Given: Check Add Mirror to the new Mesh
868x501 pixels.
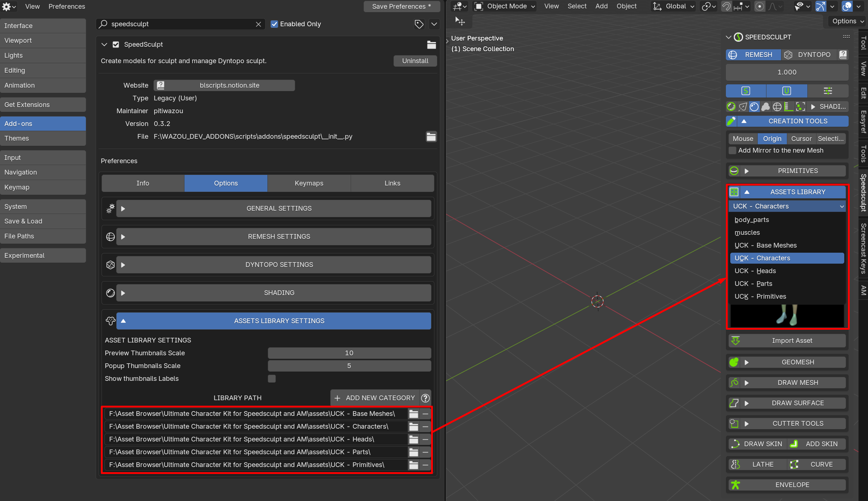Looking at the screenshot, I should [x=732, y=150].
